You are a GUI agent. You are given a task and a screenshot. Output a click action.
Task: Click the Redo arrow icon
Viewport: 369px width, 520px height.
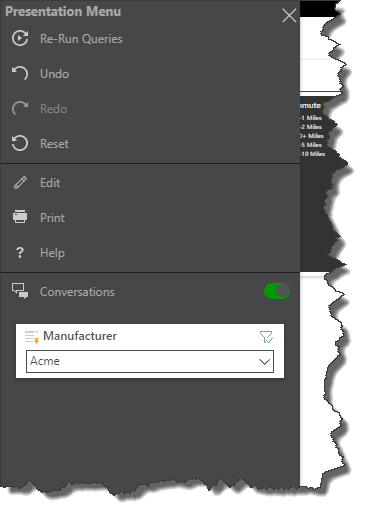click(x=20, y=108)
